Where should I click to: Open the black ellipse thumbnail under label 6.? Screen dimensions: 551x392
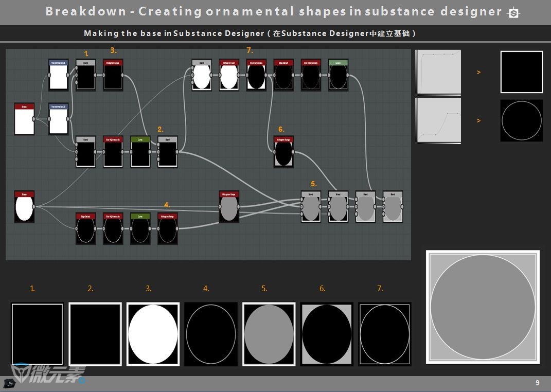pos(327,334)
